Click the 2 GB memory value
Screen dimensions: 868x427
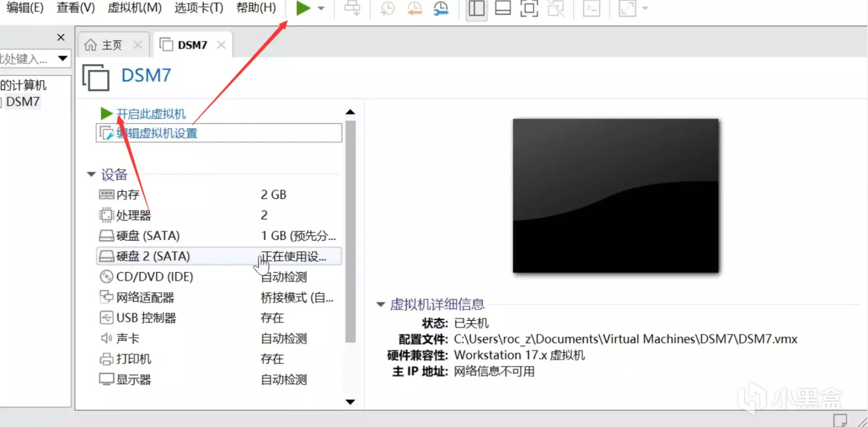274,195
